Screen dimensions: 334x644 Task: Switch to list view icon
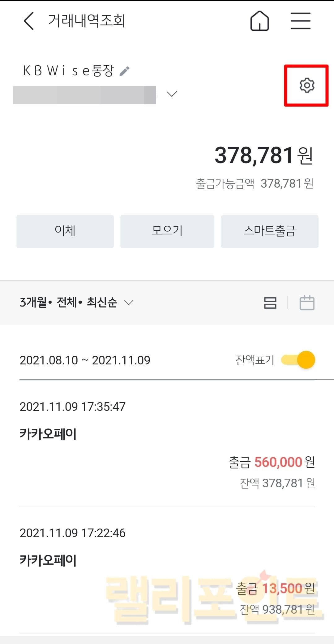pyautogui.click(x=270, y=302)
